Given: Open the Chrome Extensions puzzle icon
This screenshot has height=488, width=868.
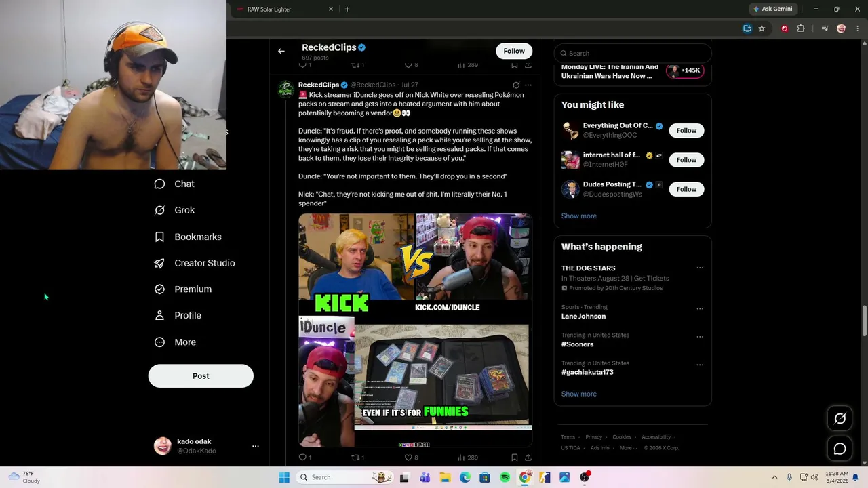Looking at the screenshot, I should click(801, 28).
